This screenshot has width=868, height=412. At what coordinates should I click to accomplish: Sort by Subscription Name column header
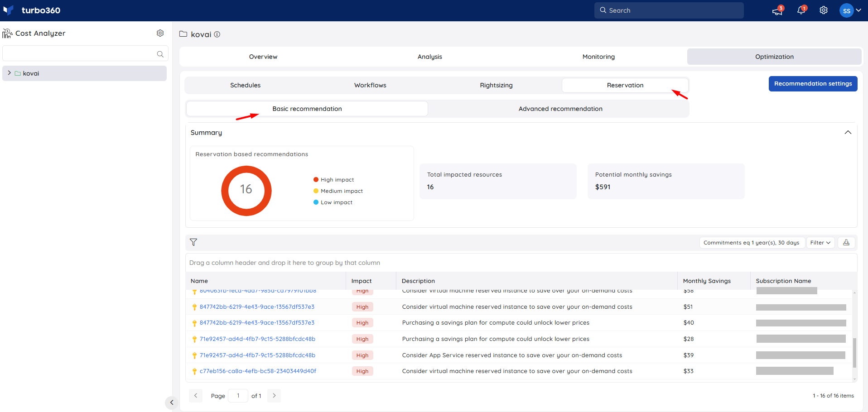tap(783, 281)
